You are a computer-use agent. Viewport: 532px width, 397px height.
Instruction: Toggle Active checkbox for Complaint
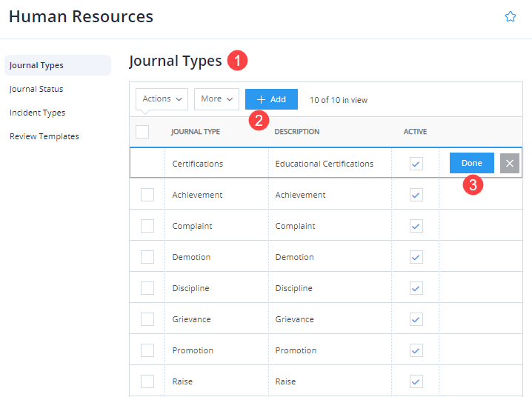pyautogui.click(x=416, y=226)
